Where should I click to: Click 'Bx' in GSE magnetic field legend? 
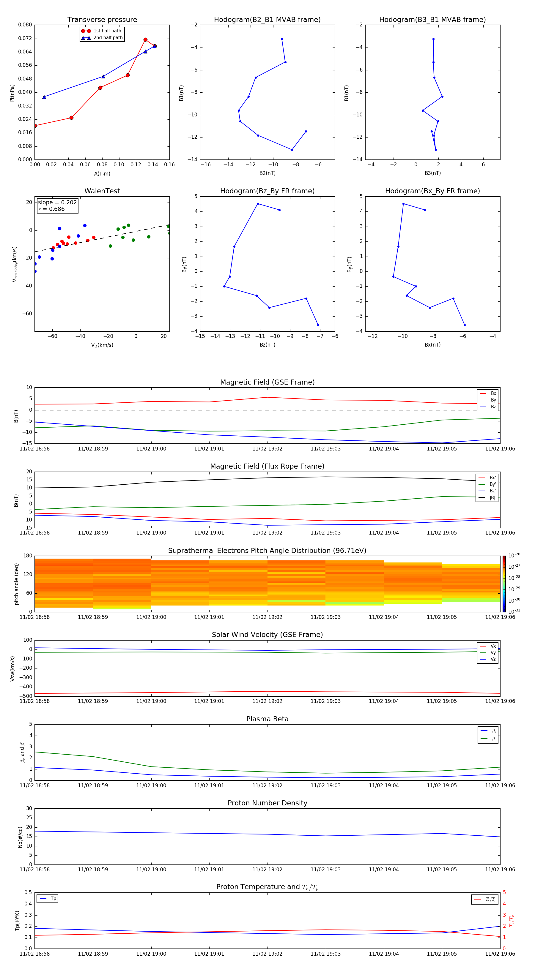tap(488, 393)
